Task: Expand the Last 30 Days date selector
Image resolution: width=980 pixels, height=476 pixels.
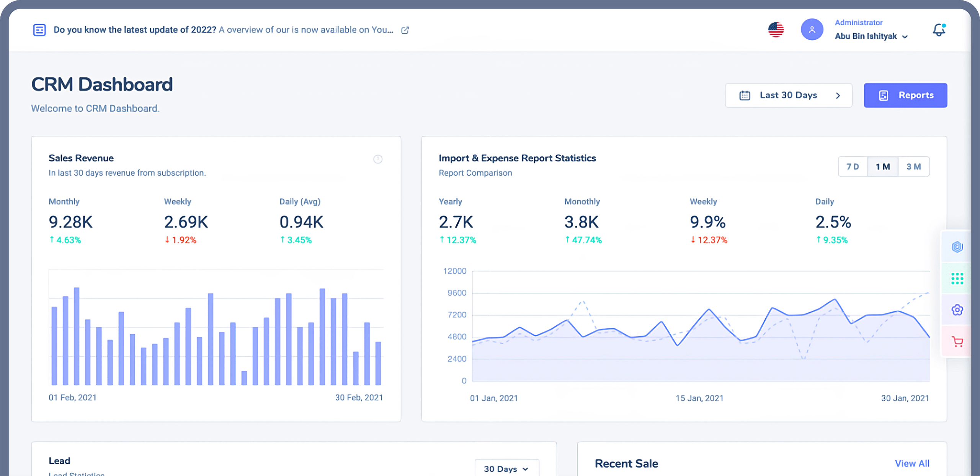Action: pos(788,95)
